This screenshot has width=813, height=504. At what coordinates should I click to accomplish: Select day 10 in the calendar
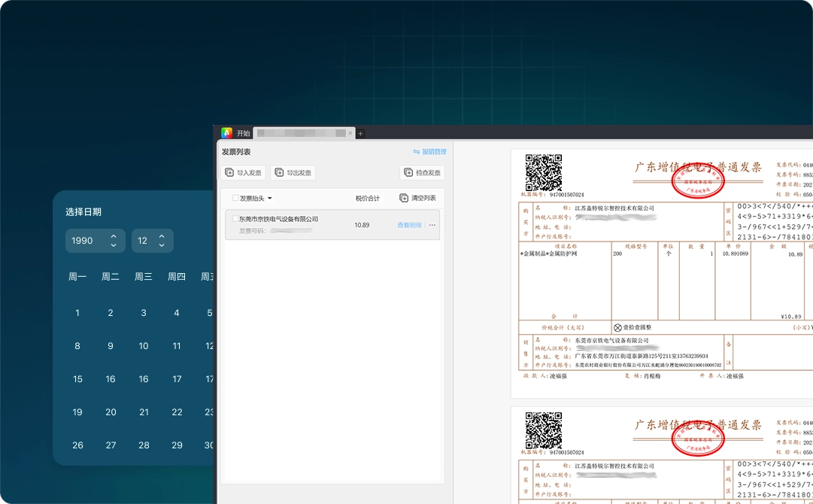(x=144, y=346)
